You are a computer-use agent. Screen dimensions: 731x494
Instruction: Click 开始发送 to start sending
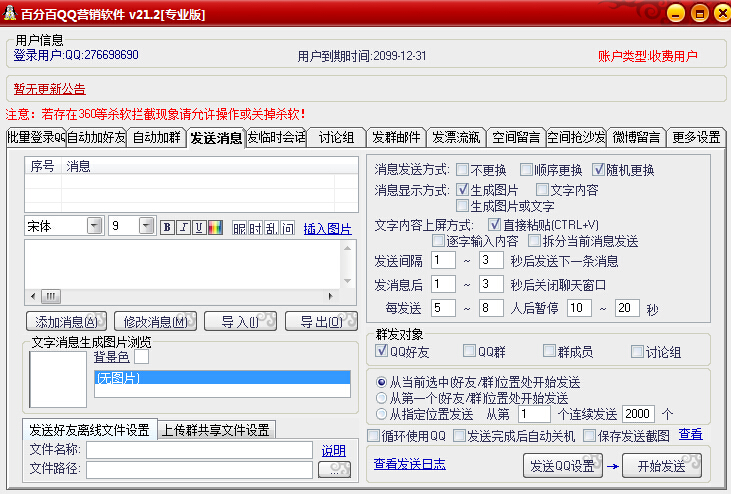pyautogui.click(x=662, y=466)
